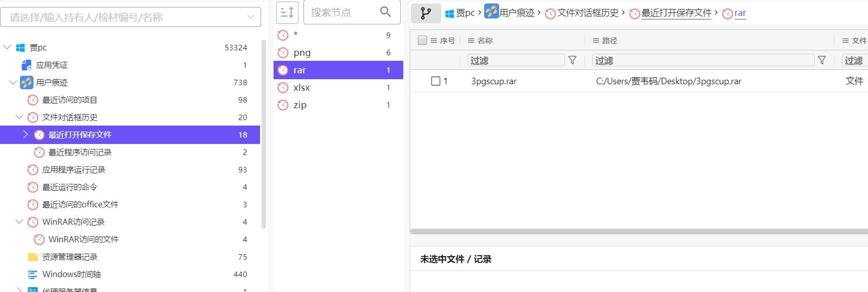Tick the select-all checkbox in table header
This screenshot has height=292, width=868.
(x=422, y=40)
